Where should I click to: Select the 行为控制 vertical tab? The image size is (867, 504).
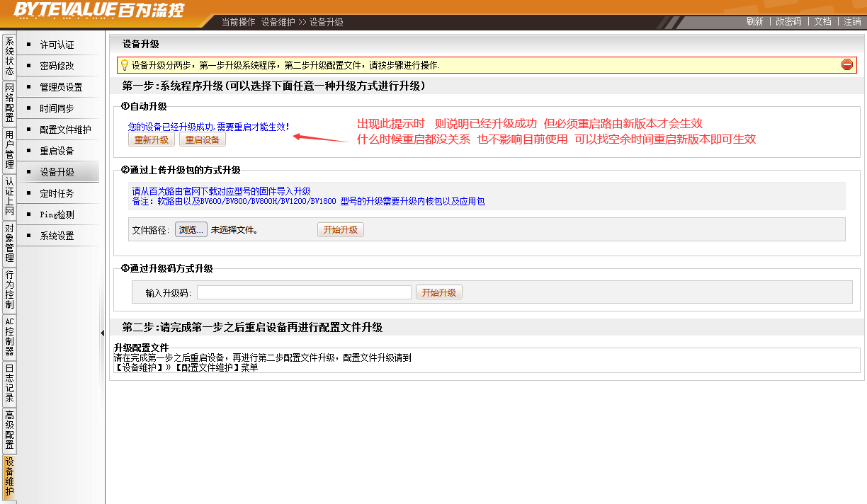[9, 290]
